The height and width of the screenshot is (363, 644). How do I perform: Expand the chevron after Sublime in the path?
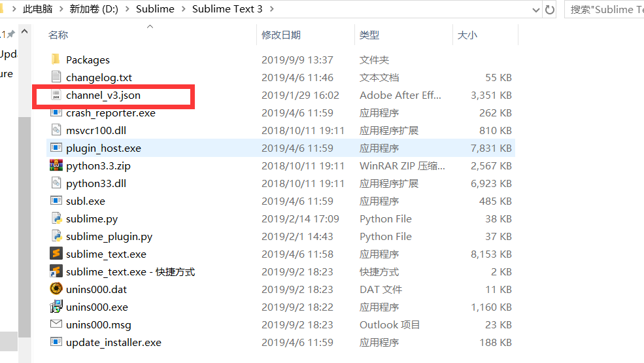pos(183,9)
